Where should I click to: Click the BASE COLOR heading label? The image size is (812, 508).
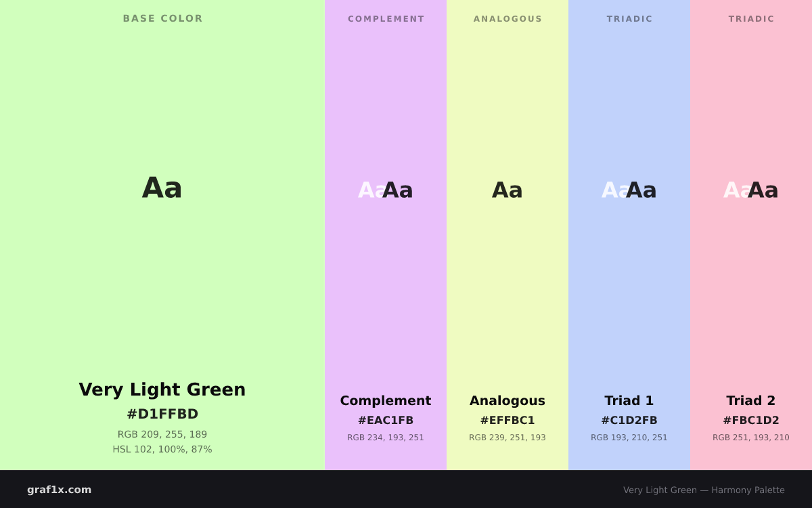(162, 18)
